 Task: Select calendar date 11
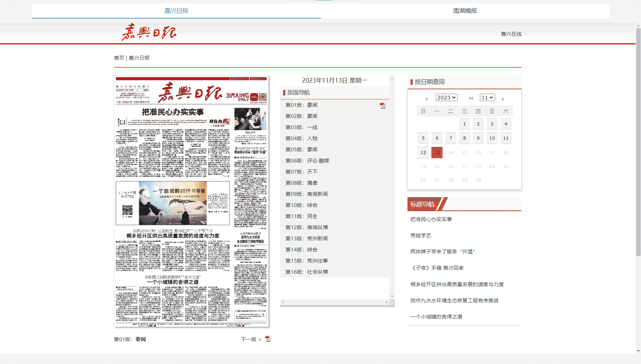tap(506, 138)
